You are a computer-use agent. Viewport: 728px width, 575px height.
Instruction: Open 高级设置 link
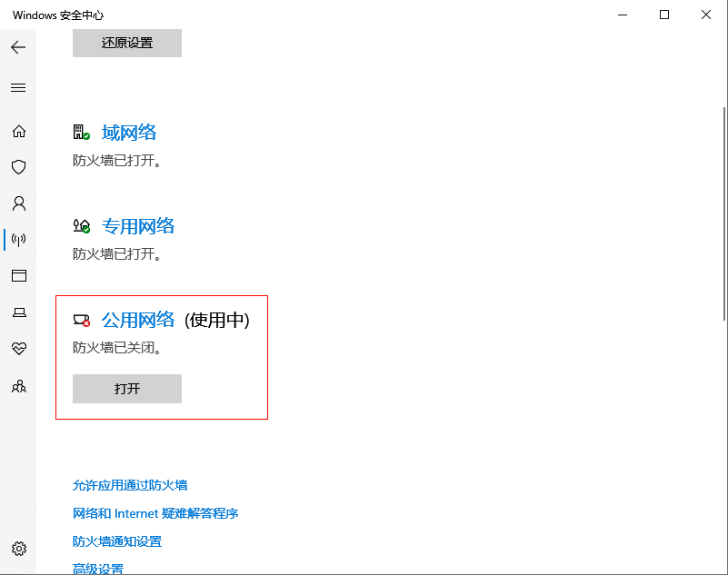tap(98, 569)
